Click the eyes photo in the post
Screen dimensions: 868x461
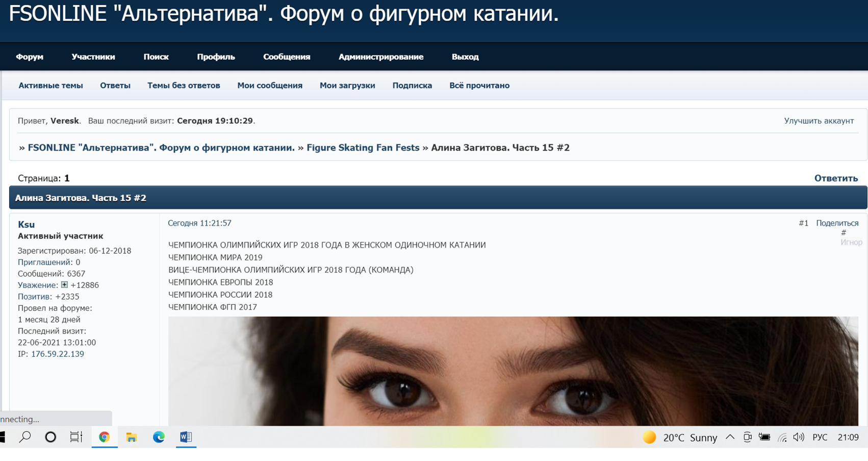513,371
